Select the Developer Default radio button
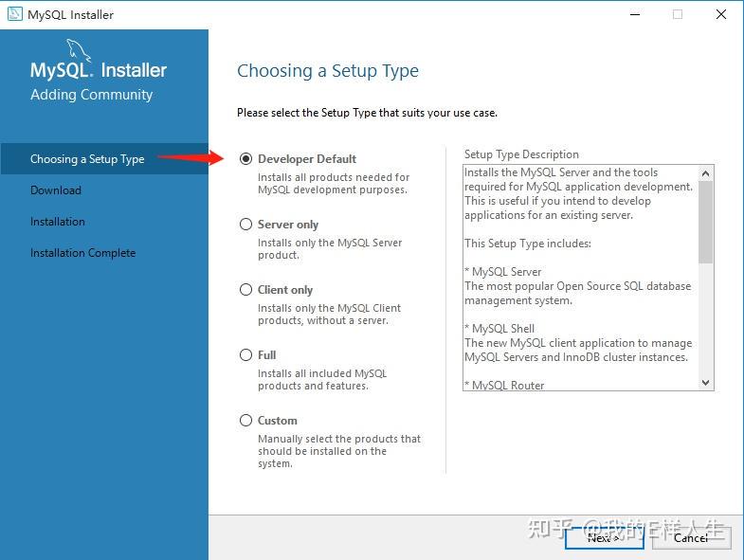 point(245,158)
